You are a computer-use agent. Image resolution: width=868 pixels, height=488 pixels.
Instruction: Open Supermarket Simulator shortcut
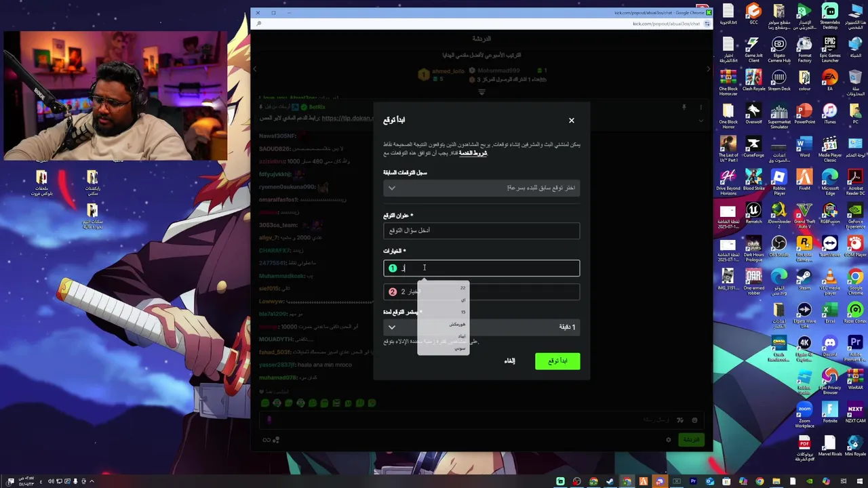pos(779,116)
